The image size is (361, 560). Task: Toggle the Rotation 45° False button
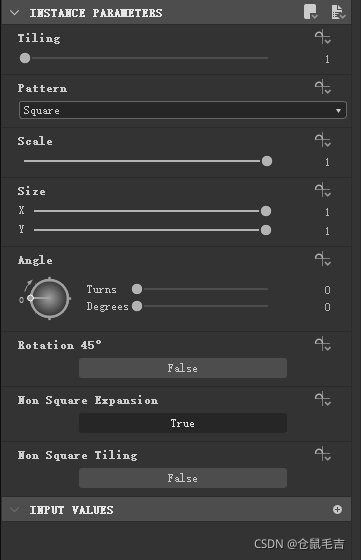coord(183,368)
